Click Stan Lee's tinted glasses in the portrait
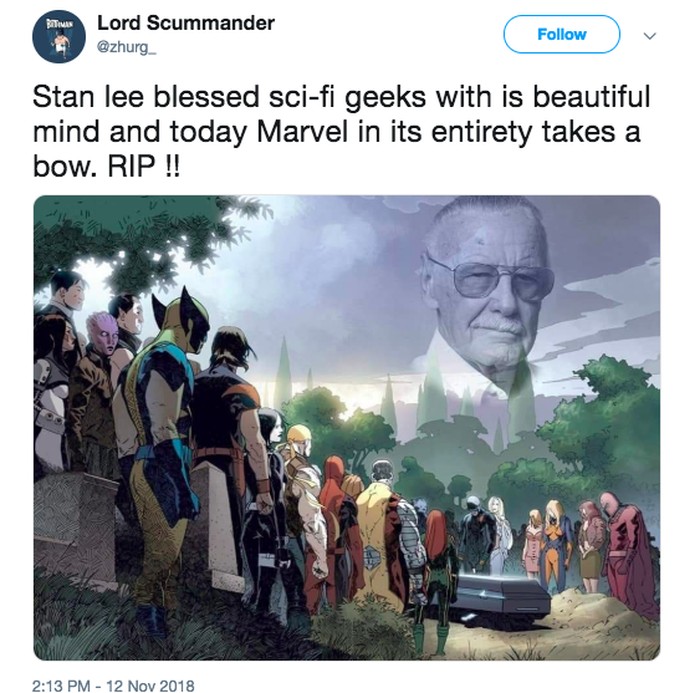Viewport: 700px width, 693px height. tap(489, 277)
